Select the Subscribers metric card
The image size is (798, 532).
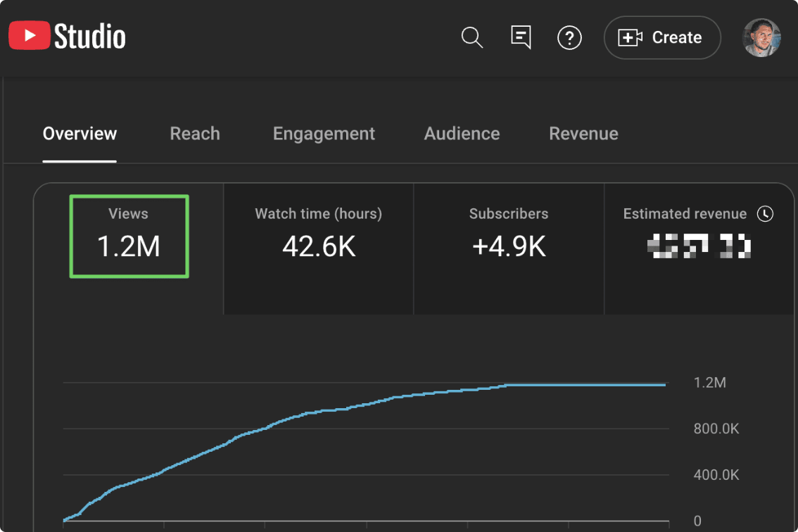pyautogui.click(x=509, y=236)
